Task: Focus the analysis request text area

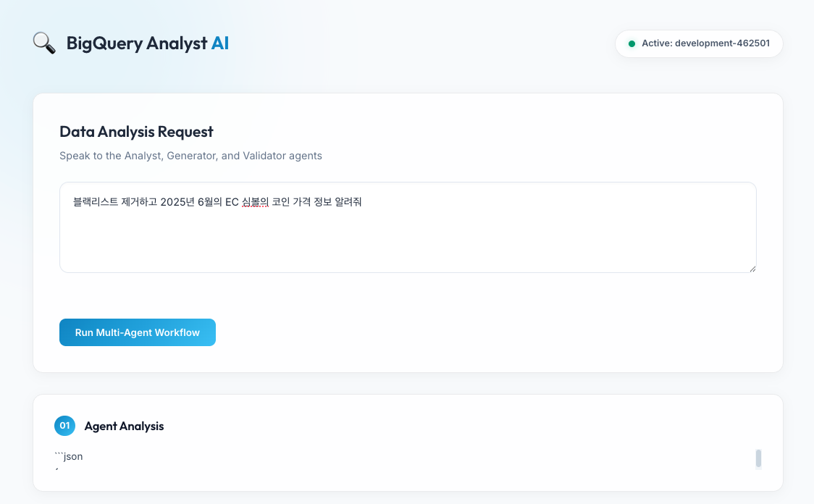Action: (x=408, y=227)
